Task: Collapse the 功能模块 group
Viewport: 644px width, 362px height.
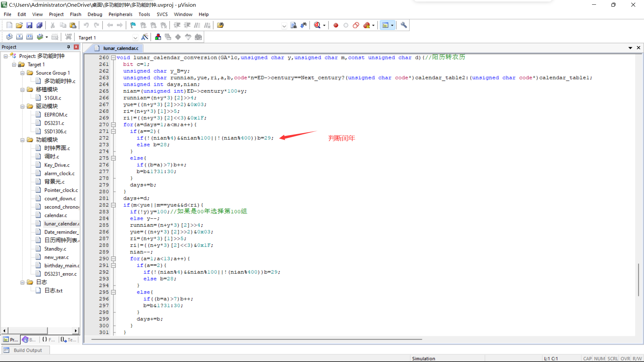Action: coord(22,140)
